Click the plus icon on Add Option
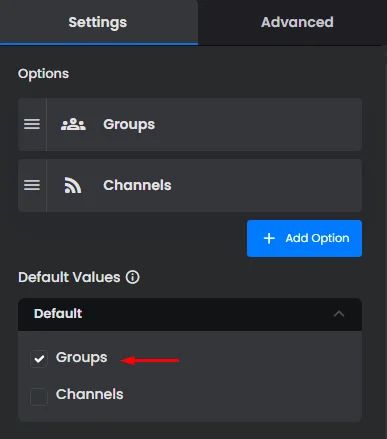 coord(269,238)
